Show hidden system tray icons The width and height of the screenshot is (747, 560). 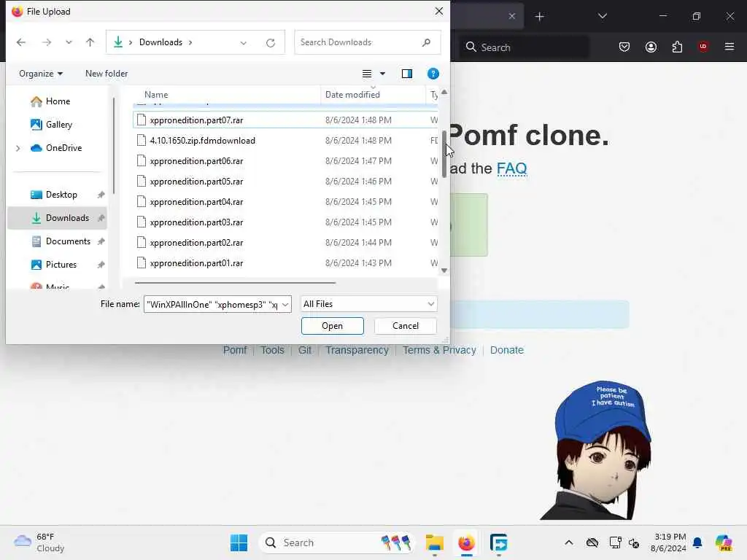569,542
